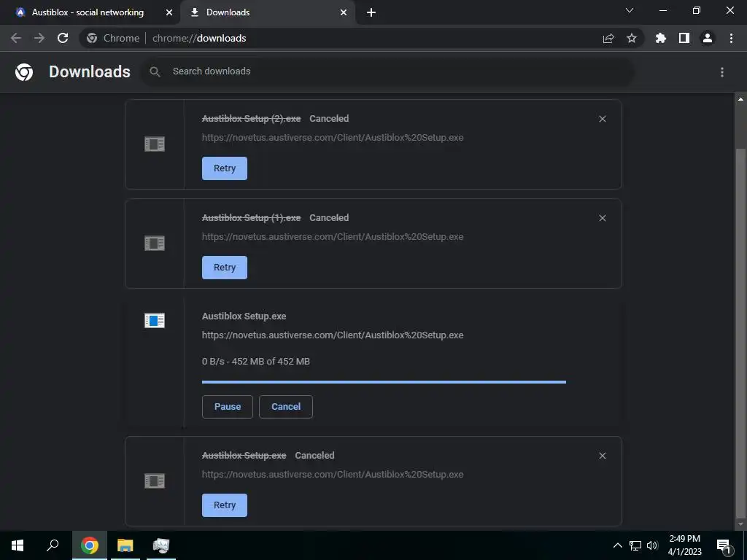Screen dimensions: 747x560
Task: Reload the Downloads page
Action: click(x=63, y=38)
